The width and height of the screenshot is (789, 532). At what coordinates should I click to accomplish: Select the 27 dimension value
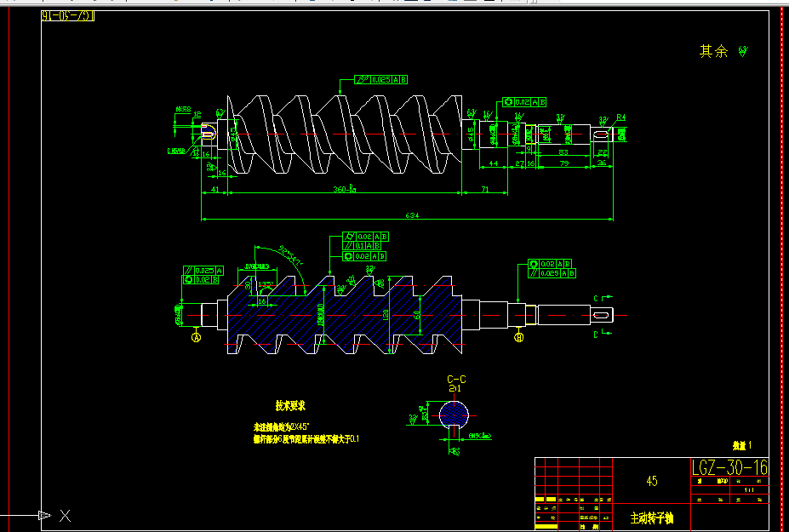click(520, 163)
